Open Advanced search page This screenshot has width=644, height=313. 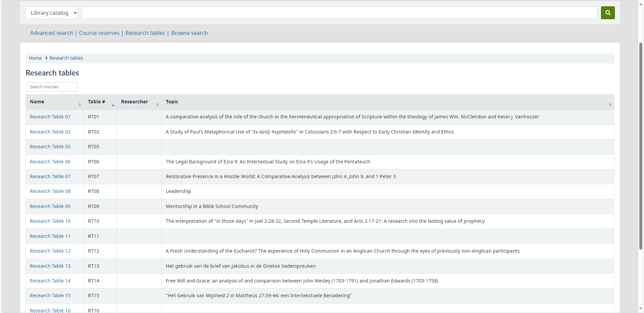click(x=51, y=33)
